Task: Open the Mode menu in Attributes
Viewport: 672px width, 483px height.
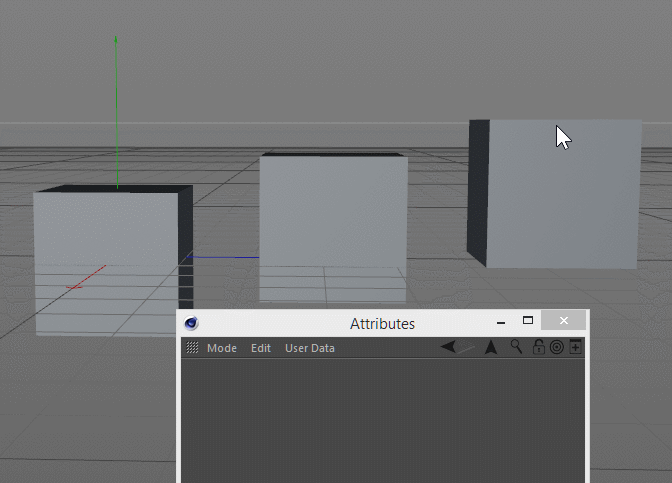Action: pyautogui.click(x=222, y=348)
